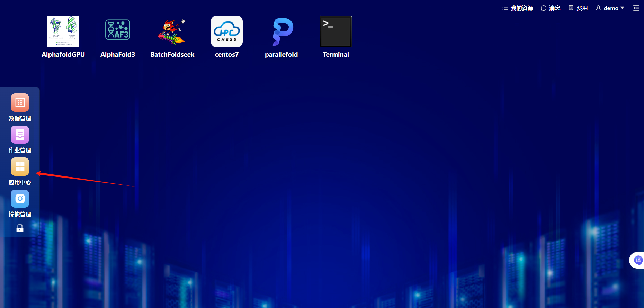Toggle the sidebar lock icon
644x308 pixels.
(20, 228)
